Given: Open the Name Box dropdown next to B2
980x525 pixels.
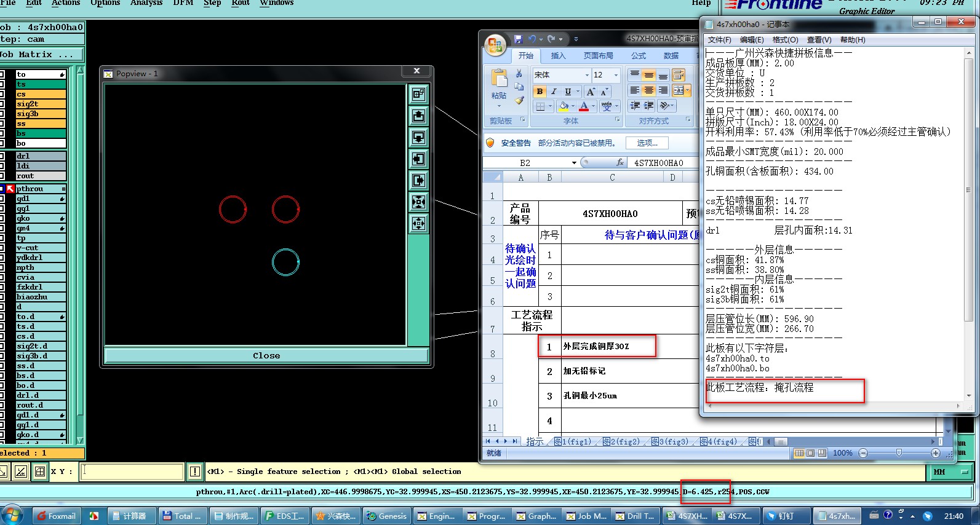Looking at the screenshot, I should (574, 163).
